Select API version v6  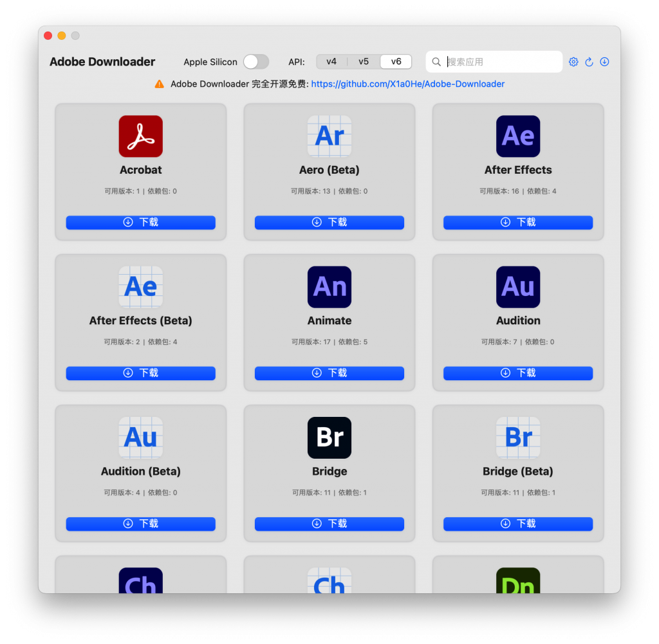[396, 62]
